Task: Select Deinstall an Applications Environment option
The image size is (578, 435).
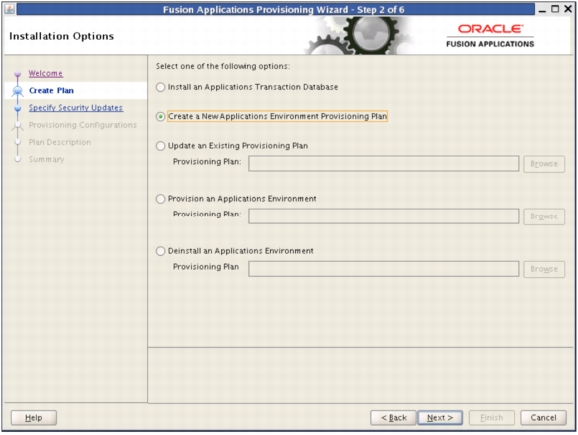Action: point(160,251)
